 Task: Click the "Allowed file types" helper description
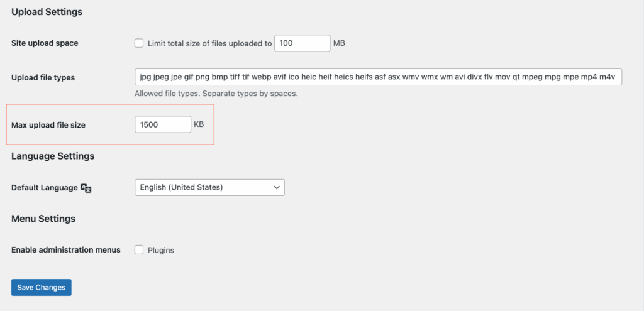[216, 94]
